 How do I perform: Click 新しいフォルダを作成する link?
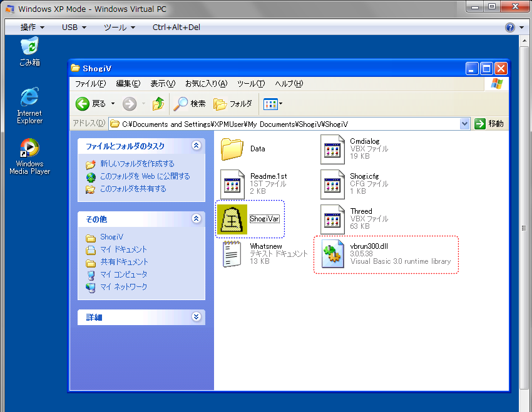pyautogui.click(x=137, y=164)
